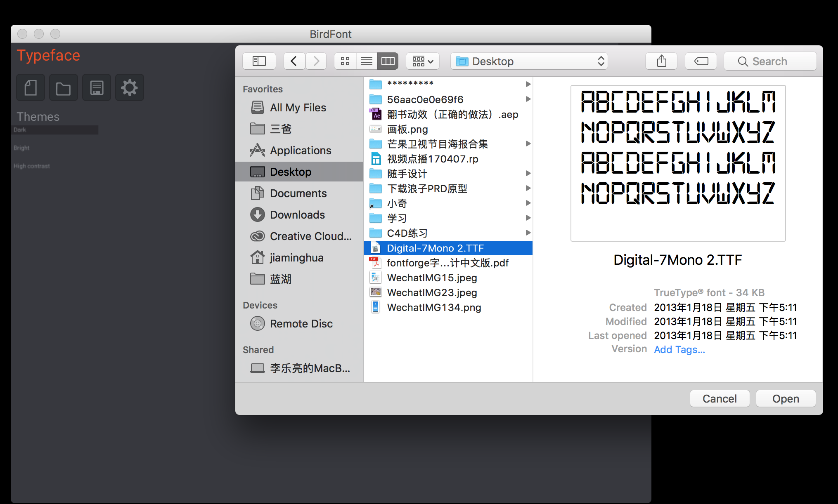Select 画板.png file
838x504 pixels.
(448, 129)
